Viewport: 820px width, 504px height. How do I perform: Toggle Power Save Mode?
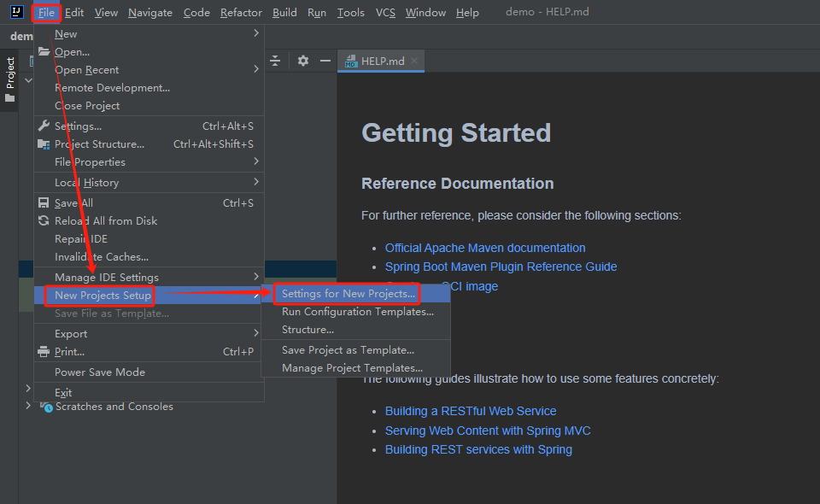[x=100, y=372]
